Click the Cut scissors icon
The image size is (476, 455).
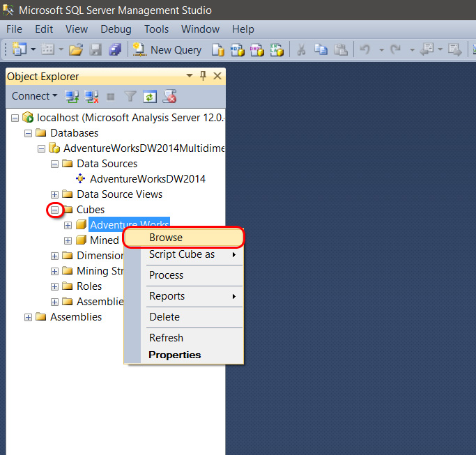301,49
